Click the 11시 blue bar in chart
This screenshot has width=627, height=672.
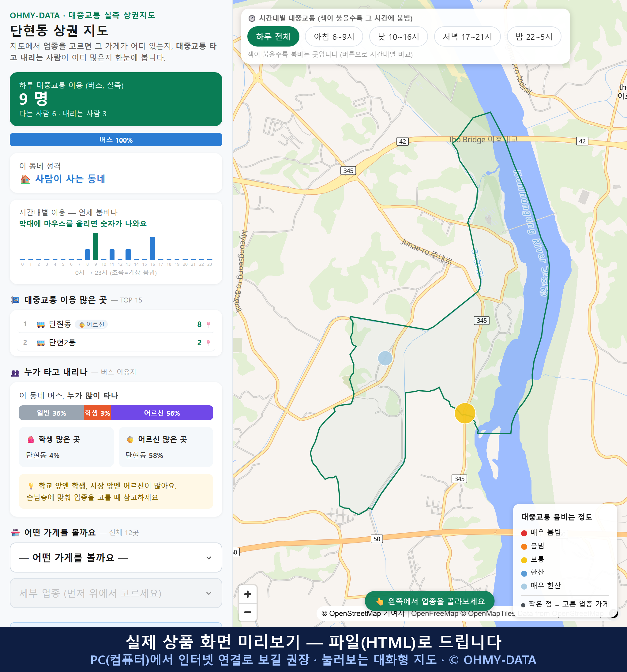[112, 254]
